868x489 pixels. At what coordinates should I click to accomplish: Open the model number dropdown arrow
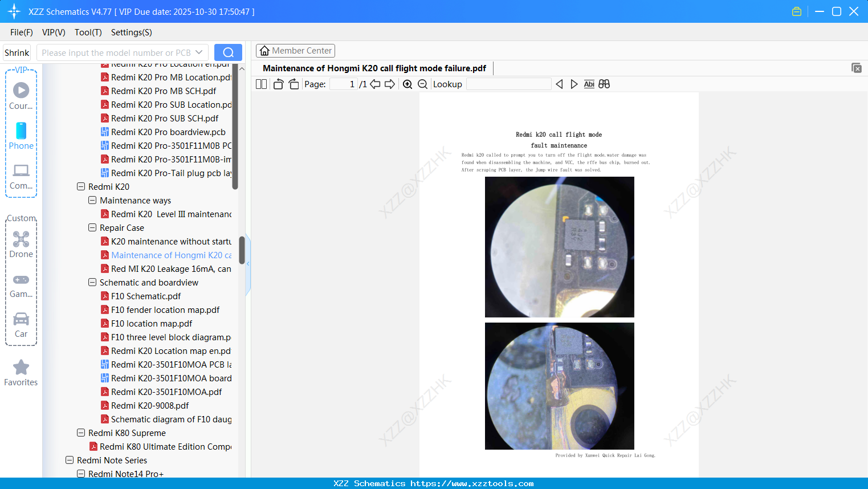pyautogui.click(x=199, y=52)
